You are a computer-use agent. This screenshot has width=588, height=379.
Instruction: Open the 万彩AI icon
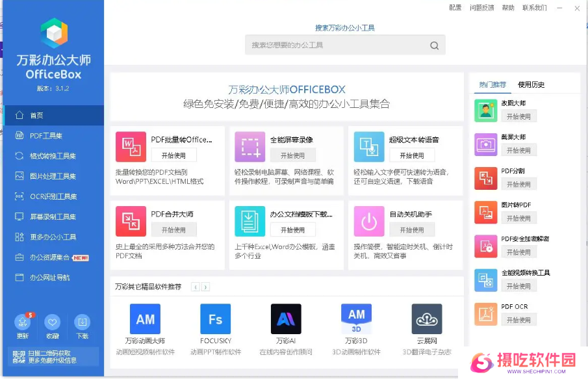[286, 319]
